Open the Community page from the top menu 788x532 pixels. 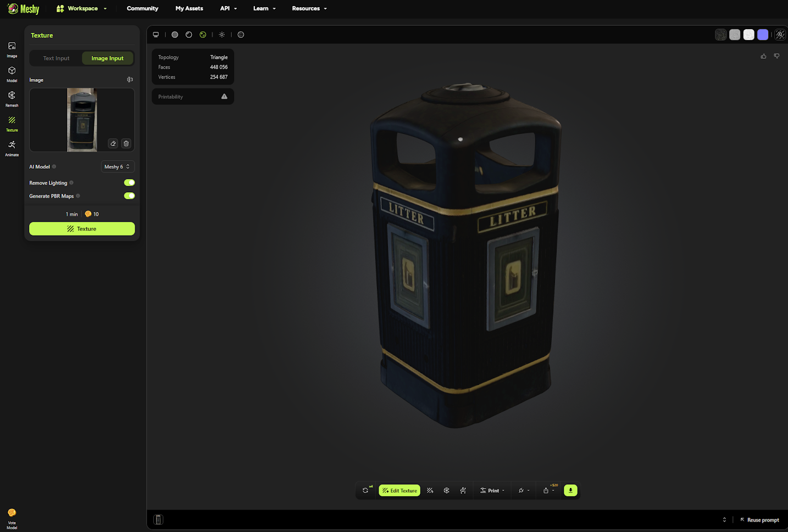click(x=142, y=8)
